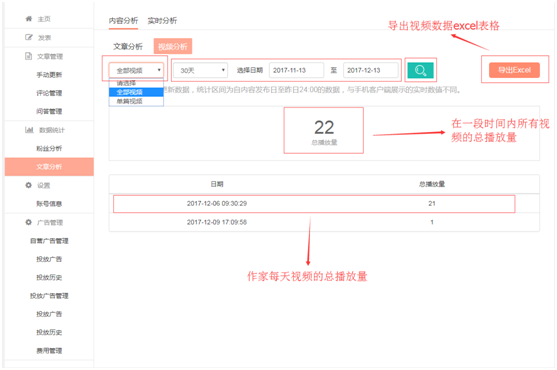Click the end date field 2017-12-13
Viewport: 557px width, 370px height.
coord(371,70)
